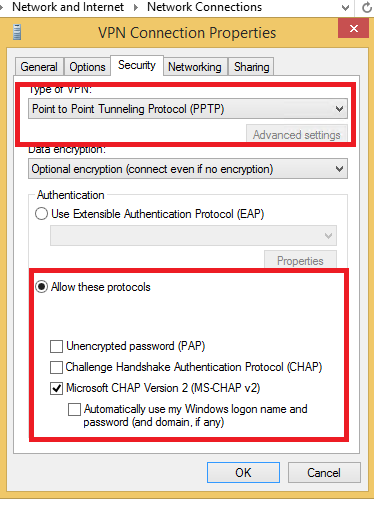Click the Cancel button
Image resolution: width=374 pixels, height=510 pixels.
pyautogui.click(x=324, y=472)
